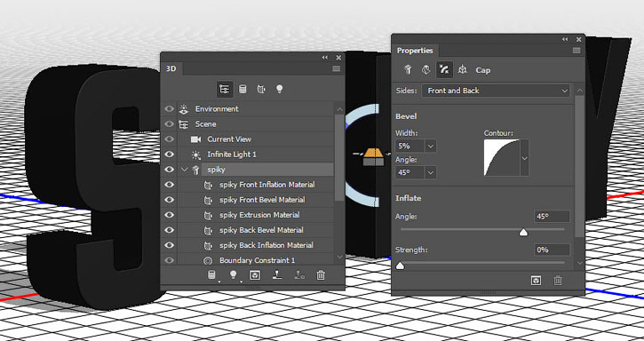This screenshot has width=644, height=341.
Task: Add new light to the scene
Action: coord(234,275)
